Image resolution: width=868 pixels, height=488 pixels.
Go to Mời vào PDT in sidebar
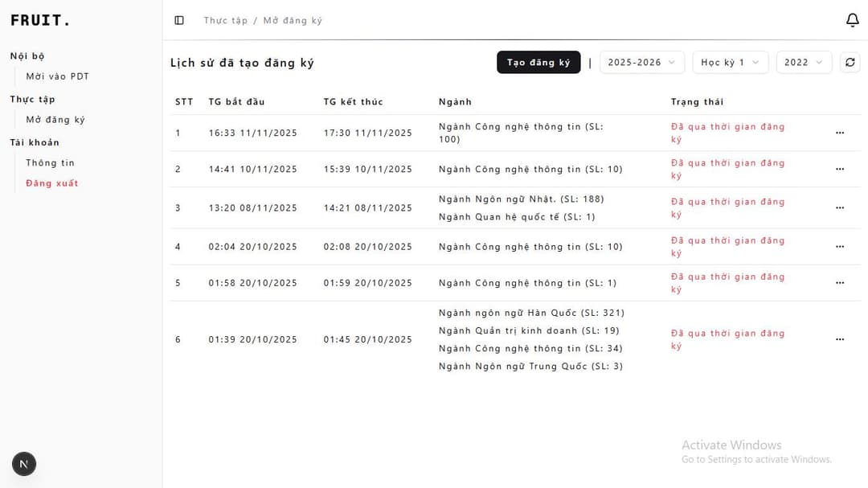(57, 76)
